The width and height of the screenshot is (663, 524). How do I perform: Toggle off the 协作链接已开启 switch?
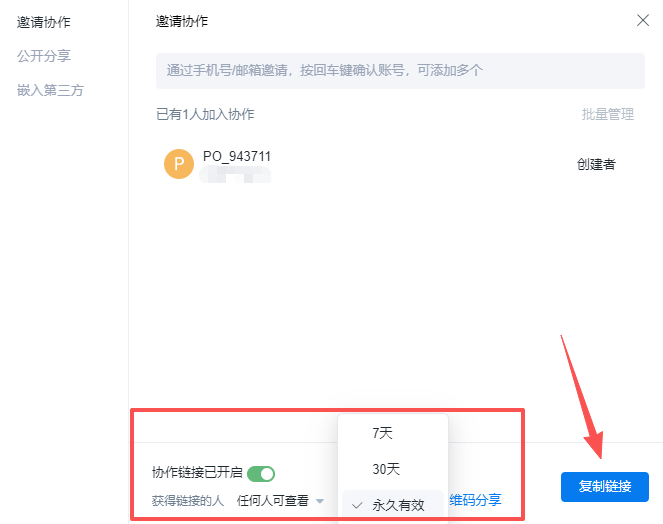261,473
